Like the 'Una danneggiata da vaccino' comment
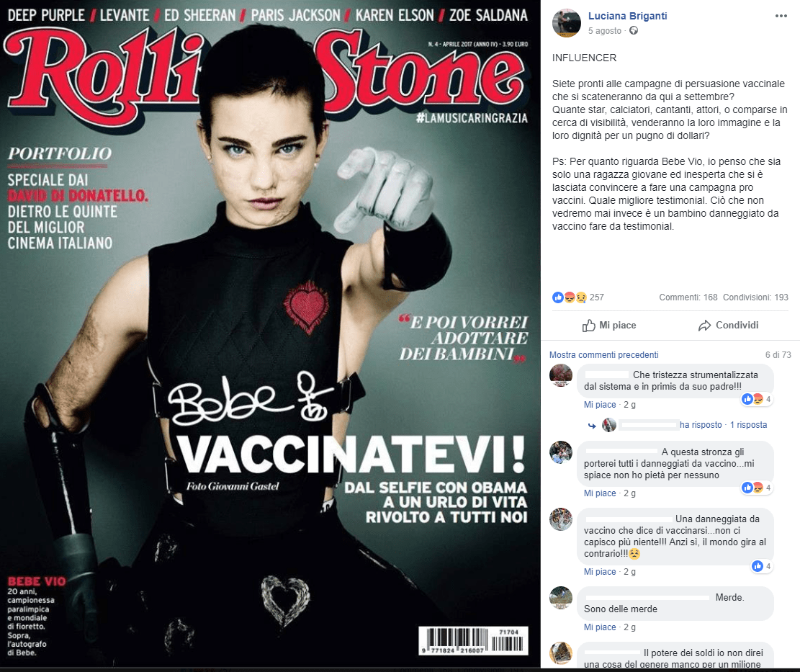Screen dimensions: 800x672 click(600, 572)
